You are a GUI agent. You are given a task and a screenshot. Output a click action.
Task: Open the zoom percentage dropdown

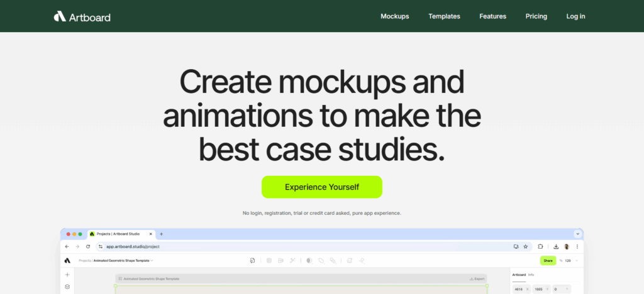577,260
